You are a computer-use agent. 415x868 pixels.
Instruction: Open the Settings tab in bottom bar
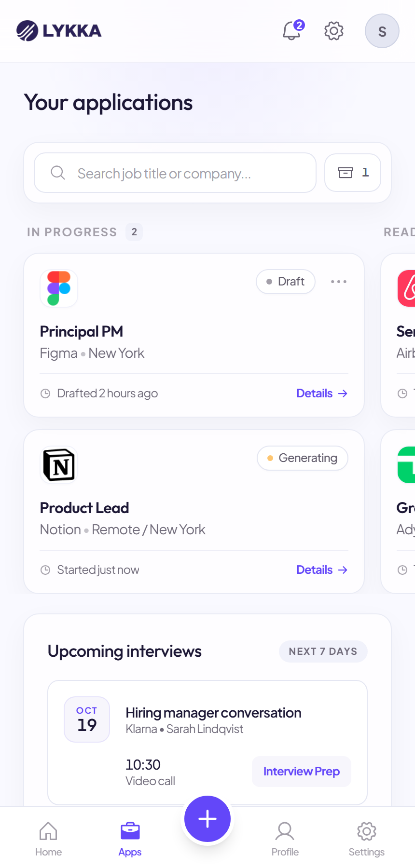pos(367,839)
